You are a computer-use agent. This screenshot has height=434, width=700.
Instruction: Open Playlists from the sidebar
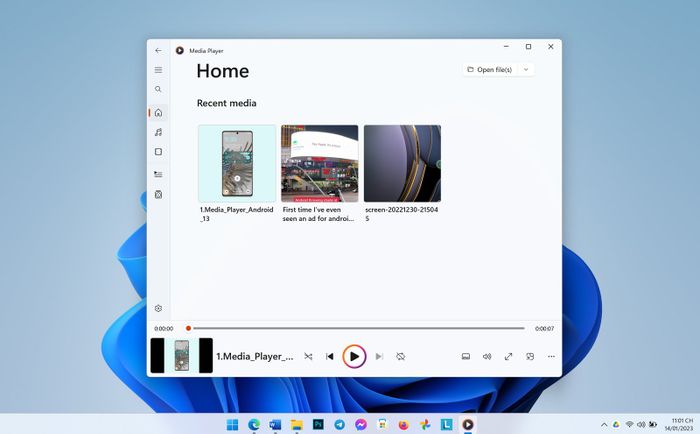[158, 195]
